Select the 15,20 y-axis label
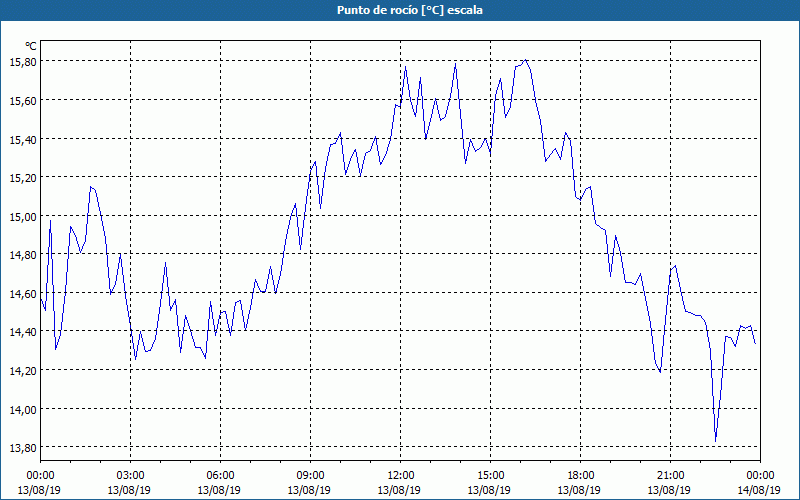 [x=23, y=177]
